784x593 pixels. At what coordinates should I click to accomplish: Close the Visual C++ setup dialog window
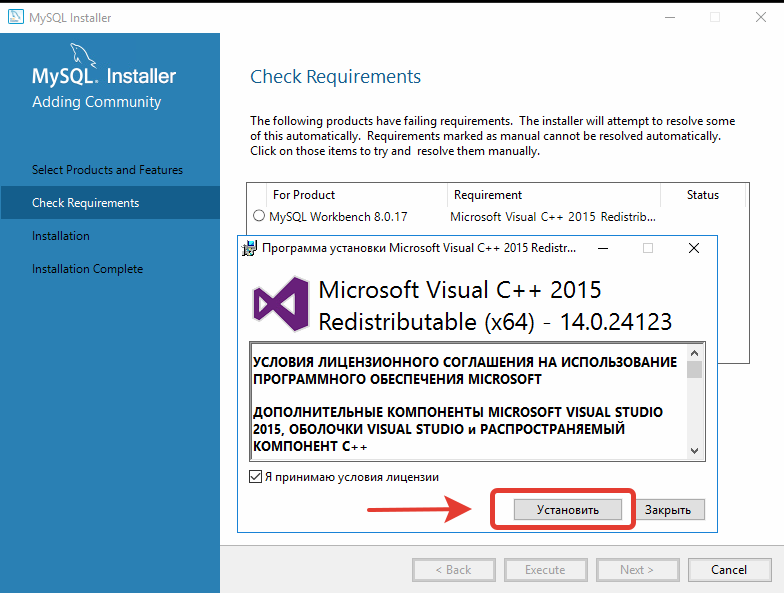point(694,248)
